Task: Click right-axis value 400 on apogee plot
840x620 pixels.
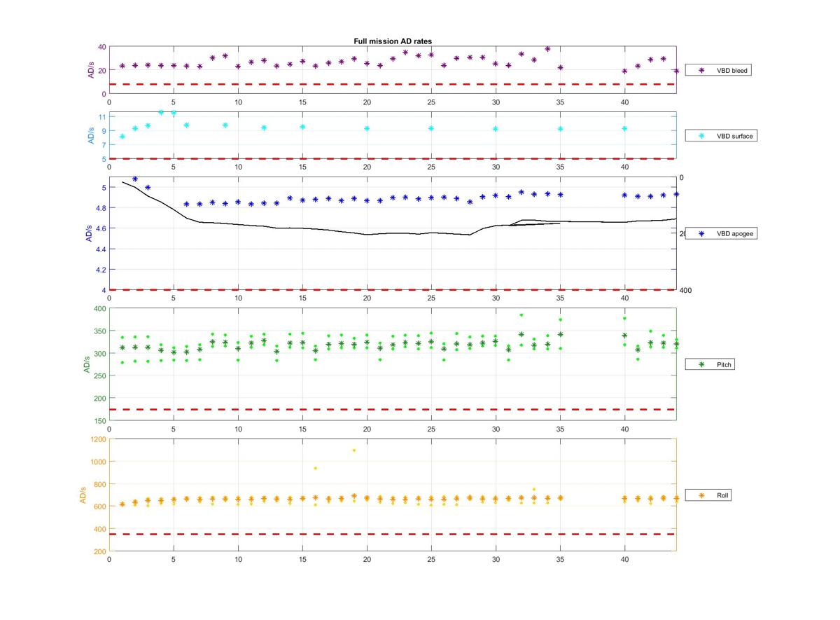Action: tap(686, 290)
